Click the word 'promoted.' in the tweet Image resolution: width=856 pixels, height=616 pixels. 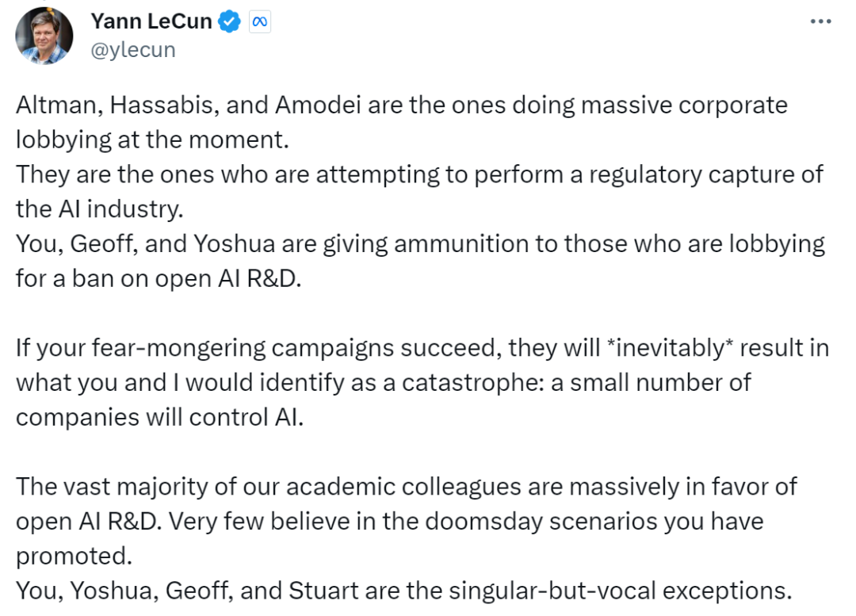[x=75, y=556]
